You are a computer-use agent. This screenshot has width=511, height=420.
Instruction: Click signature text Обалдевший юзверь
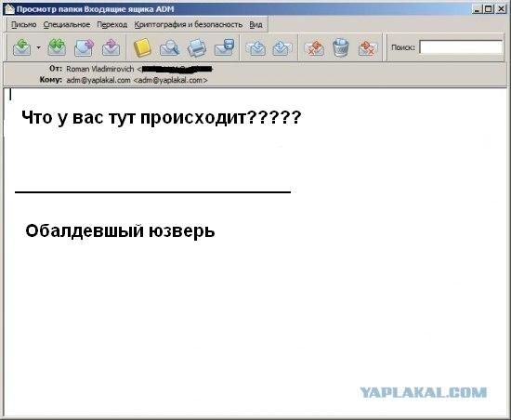click(120, 230)
